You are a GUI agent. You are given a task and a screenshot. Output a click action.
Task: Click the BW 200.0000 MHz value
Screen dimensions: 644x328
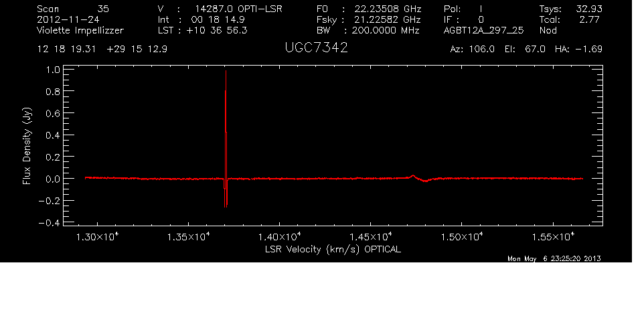click(x=386, y=30)
